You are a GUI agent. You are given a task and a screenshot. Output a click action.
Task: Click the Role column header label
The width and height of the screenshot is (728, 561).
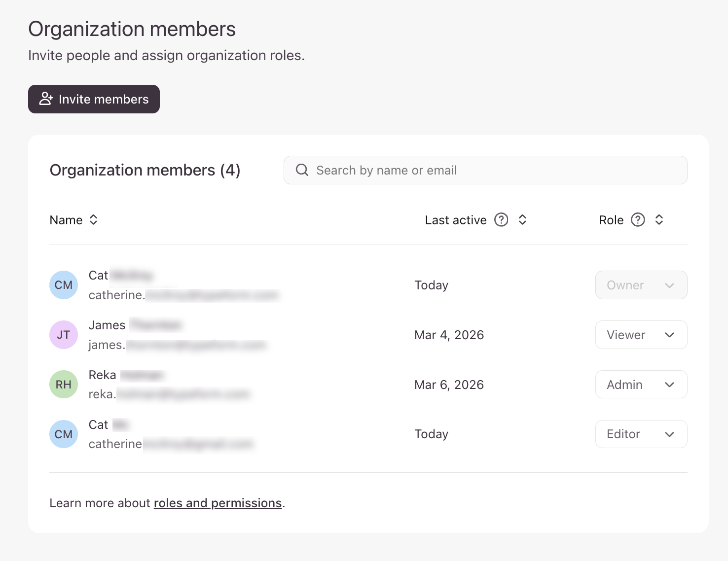point(611,220)
